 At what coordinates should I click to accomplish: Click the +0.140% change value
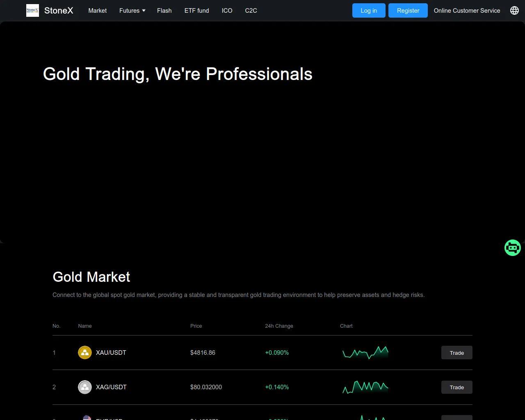coord(277,387)
